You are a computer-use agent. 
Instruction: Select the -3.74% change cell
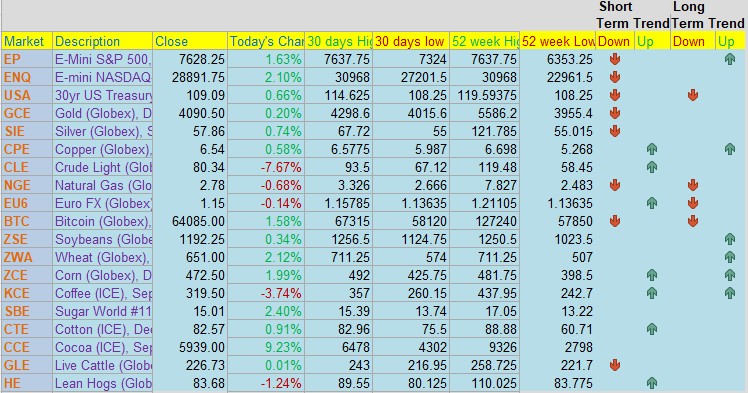click(266, 293)
